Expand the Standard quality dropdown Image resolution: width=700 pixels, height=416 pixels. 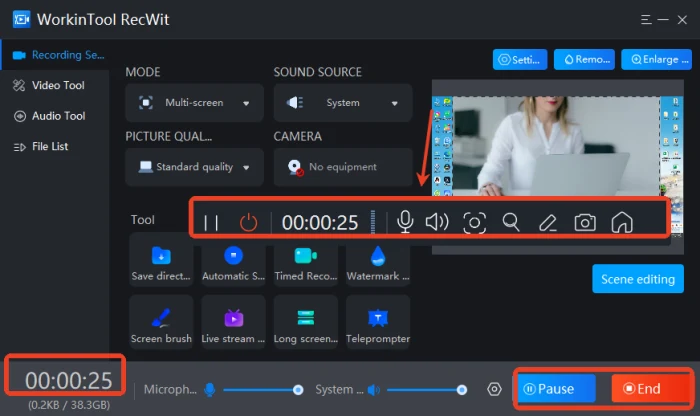coord(194,167)
